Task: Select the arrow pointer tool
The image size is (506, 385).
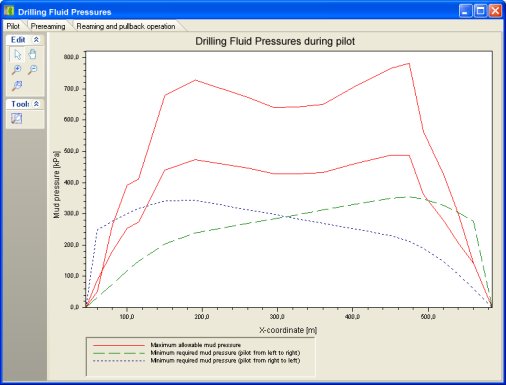Action: point(17,54)
